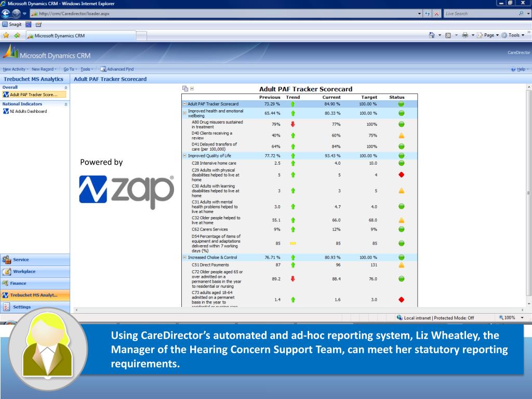532x399 pixels.
Task: Open the New Activity menu
Action: pos(15,69)
